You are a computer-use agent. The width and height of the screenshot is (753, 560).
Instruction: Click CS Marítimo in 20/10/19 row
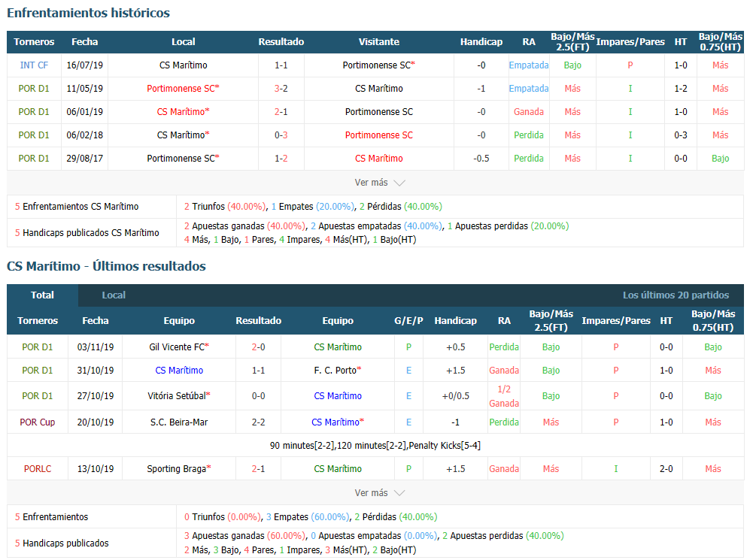click(338, 422)
